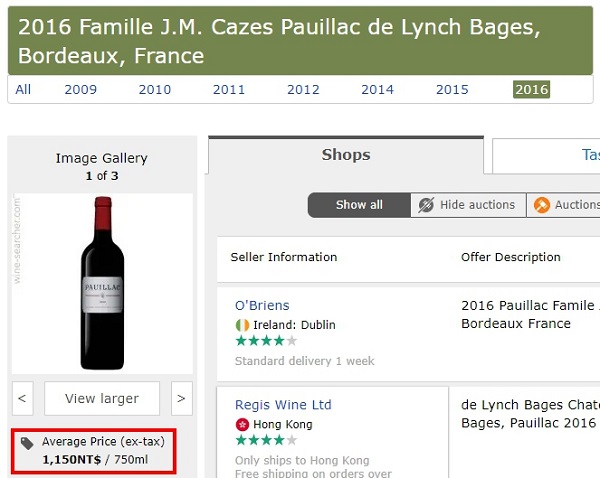600x478 pixels.
Task: Open the O'Briens seller link
Action: tap(262, 305)
